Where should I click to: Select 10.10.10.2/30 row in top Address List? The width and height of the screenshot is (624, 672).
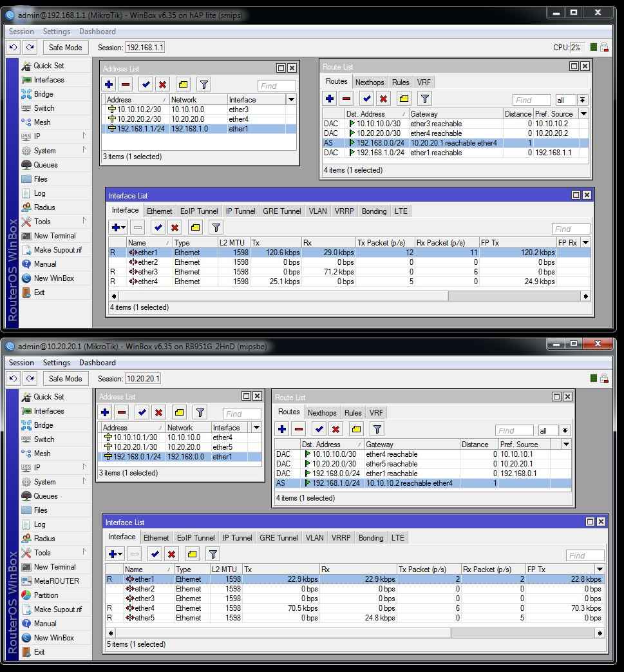coord(200,110)
